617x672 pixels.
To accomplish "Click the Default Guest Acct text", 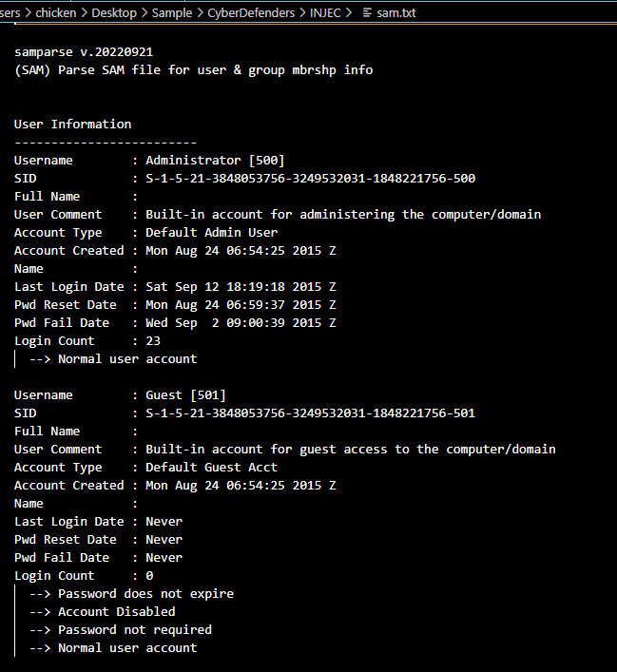I will coord(211,467).
